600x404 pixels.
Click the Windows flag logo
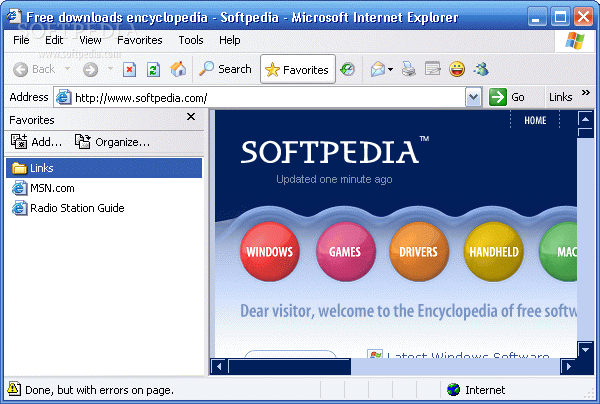click(575, 41)
